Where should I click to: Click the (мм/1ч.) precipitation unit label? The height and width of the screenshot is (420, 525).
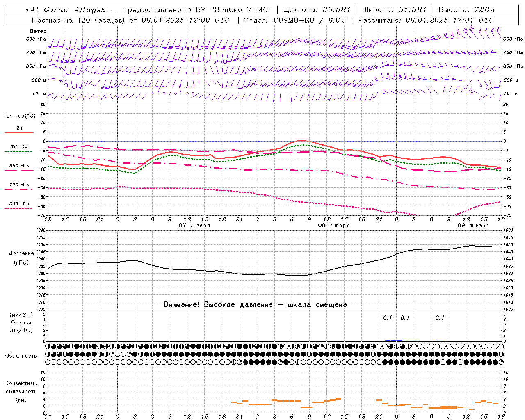coord(21,330)
